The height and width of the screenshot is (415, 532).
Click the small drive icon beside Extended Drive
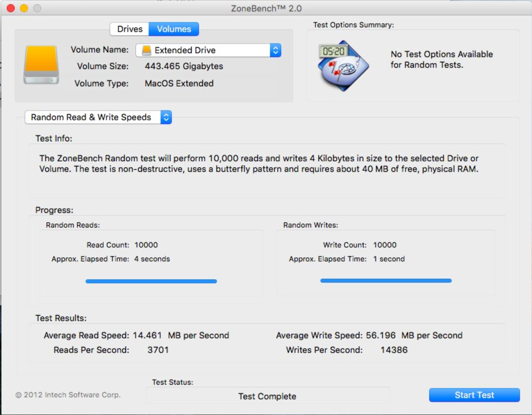(147, 50)
